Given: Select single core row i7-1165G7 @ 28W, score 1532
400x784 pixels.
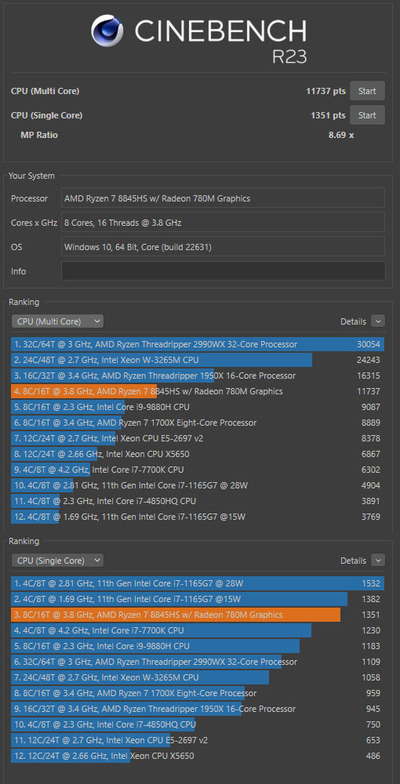Looking at the screenshot, I should (x=198, y=583).
